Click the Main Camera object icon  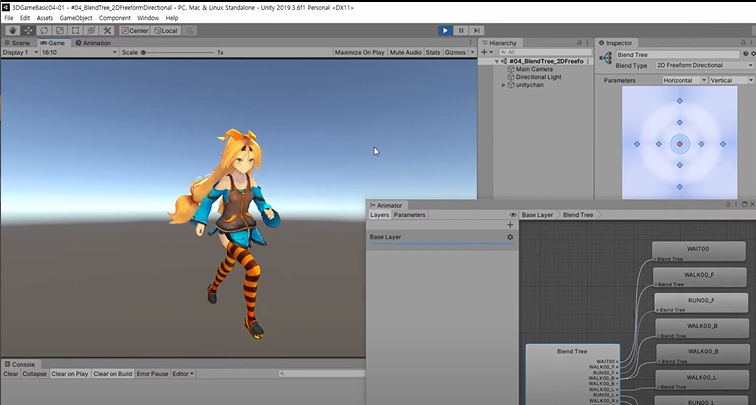click(511, 69)
